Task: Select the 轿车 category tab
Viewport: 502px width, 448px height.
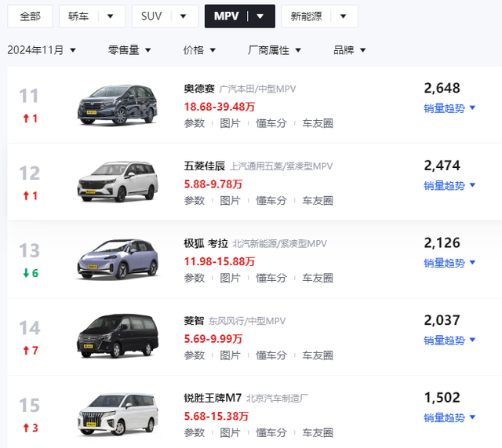Action: [78, 16]
